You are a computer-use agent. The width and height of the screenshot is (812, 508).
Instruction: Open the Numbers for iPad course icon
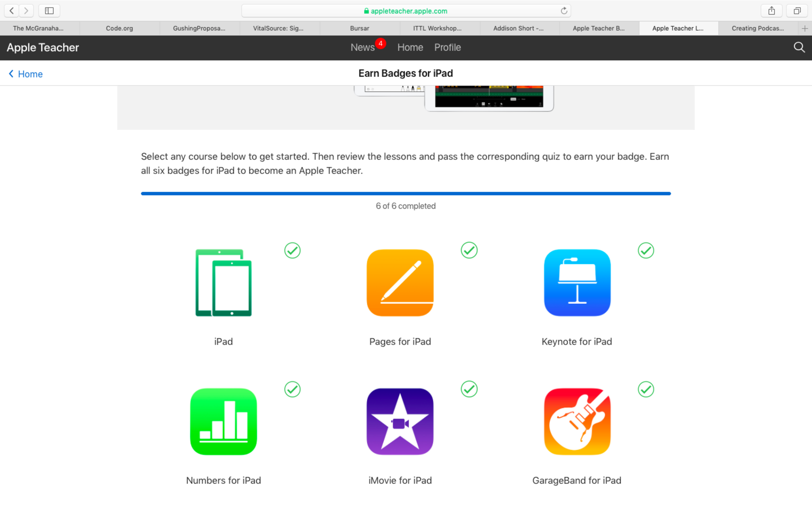click(x=223, y=421)
